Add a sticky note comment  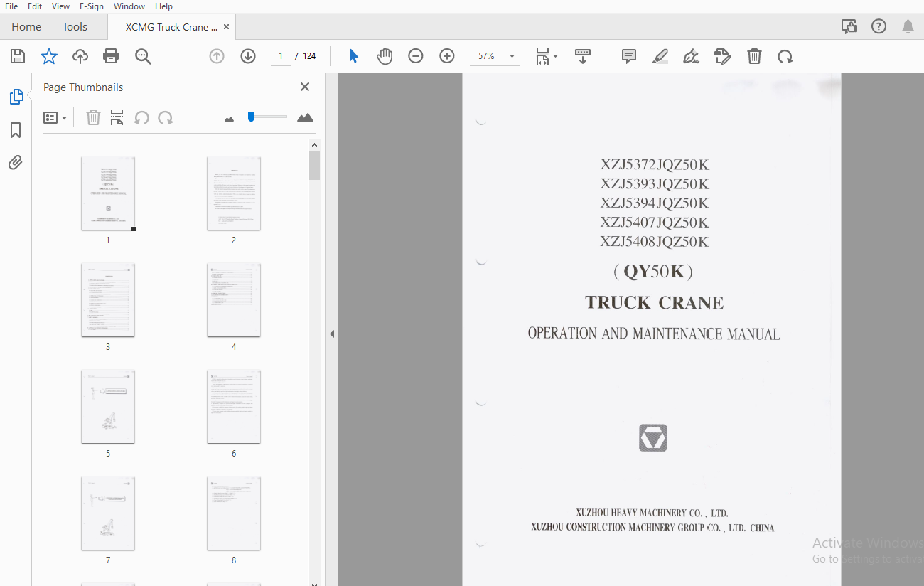tap(629, 56)
